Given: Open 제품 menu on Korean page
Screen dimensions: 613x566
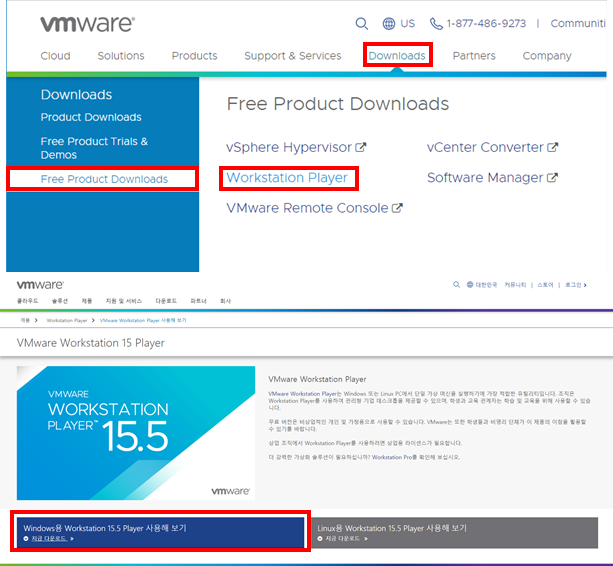Looking at the screenshot, I should (86, 301).
